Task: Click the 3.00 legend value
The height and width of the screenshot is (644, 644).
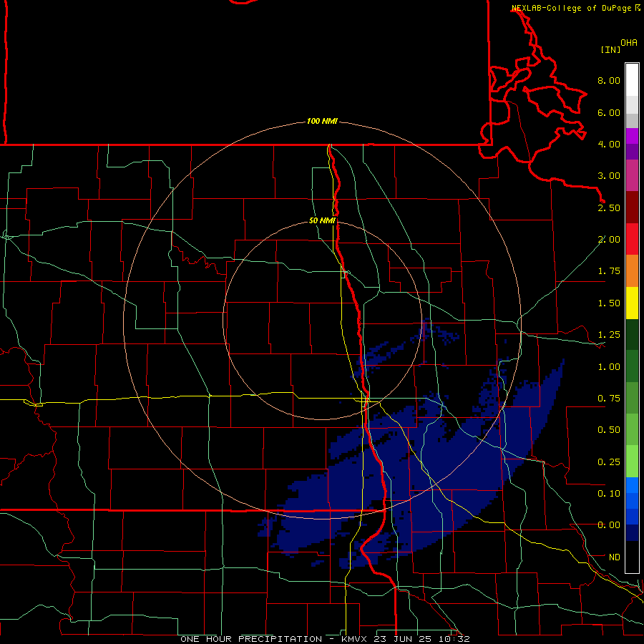Action: [609, 176]
